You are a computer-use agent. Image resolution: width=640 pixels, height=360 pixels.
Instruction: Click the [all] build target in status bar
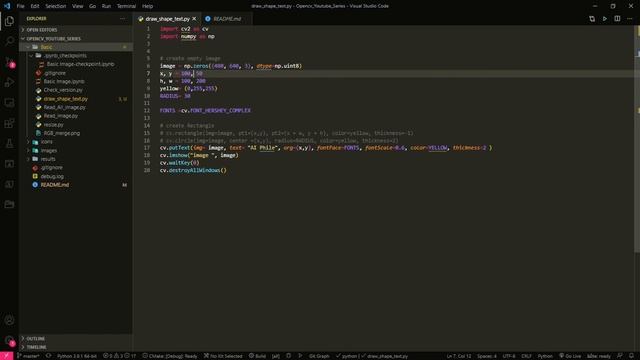pos(276,356)
